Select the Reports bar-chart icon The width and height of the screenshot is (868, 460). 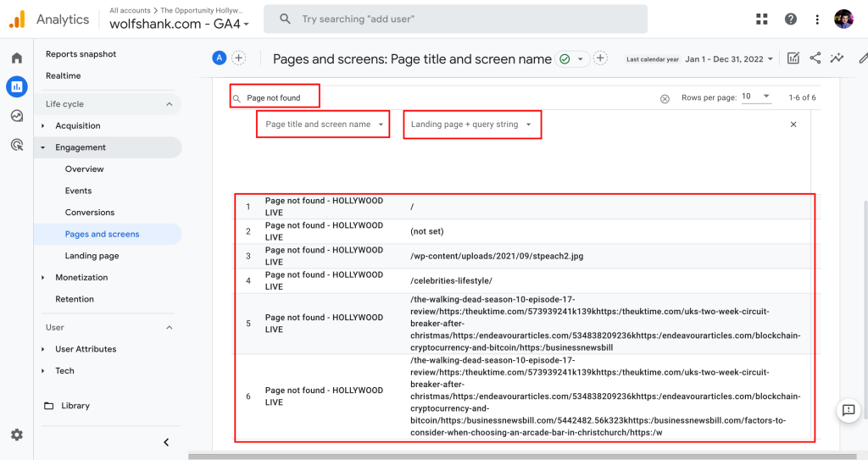pyautogui.click(x=17, y=86)
